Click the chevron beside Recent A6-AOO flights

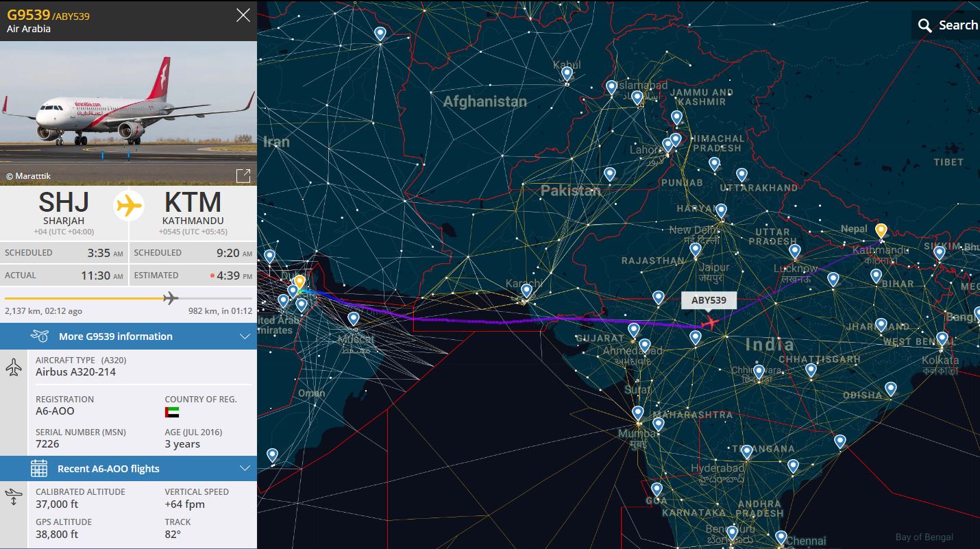(245, 469)
